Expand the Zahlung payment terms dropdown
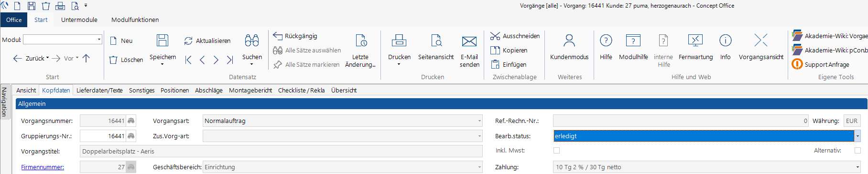This screenshot has height=174, width=868. (857, 167)
